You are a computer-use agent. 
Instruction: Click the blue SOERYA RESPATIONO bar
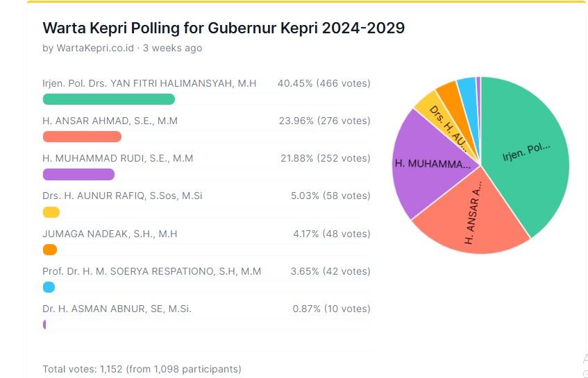click(49, 287)
